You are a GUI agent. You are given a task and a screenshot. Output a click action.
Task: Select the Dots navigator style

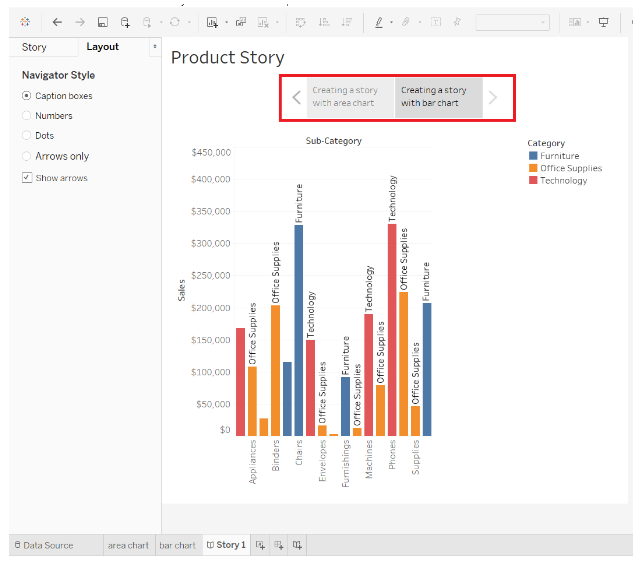point(27,136)
